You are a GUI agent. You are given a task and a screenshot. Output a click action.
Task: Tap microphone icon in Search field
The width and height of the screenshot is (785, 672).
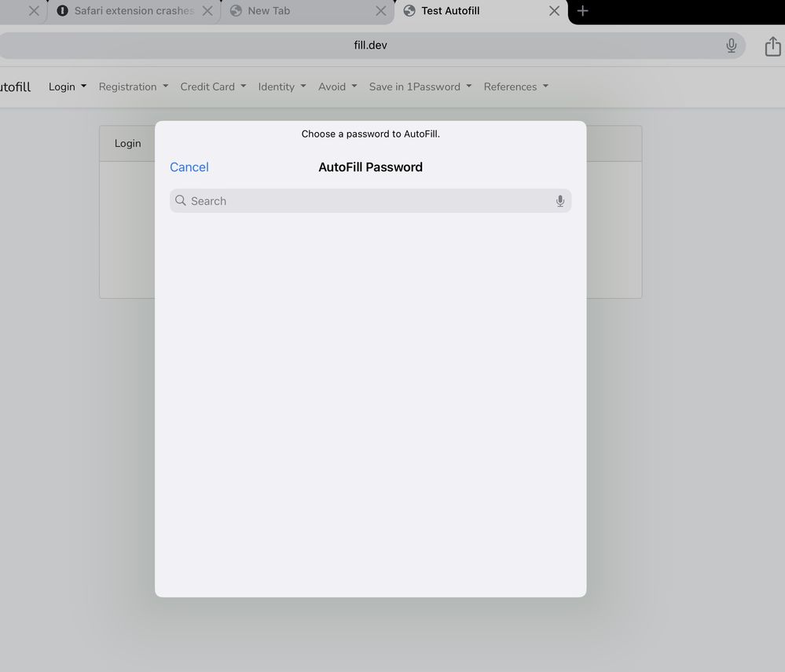pyautogui.click(x=560, y=201)
